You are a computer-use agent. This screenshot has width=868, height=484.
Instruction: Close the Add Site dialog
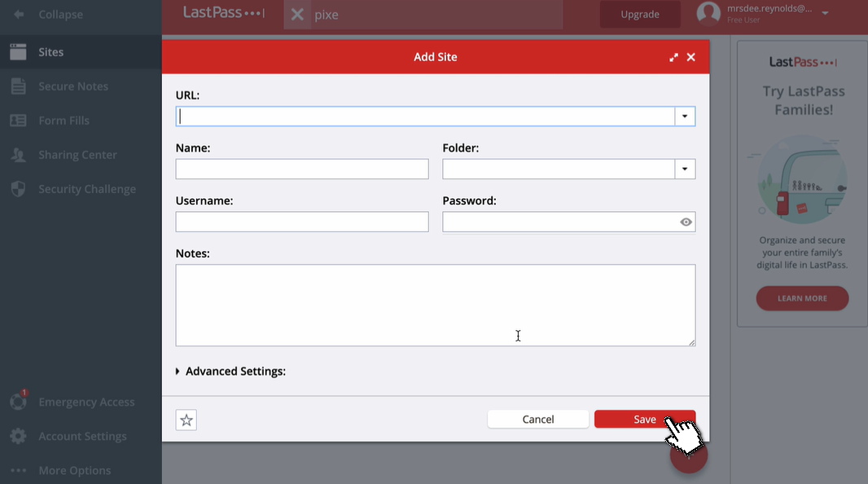(x=690, y=58)
